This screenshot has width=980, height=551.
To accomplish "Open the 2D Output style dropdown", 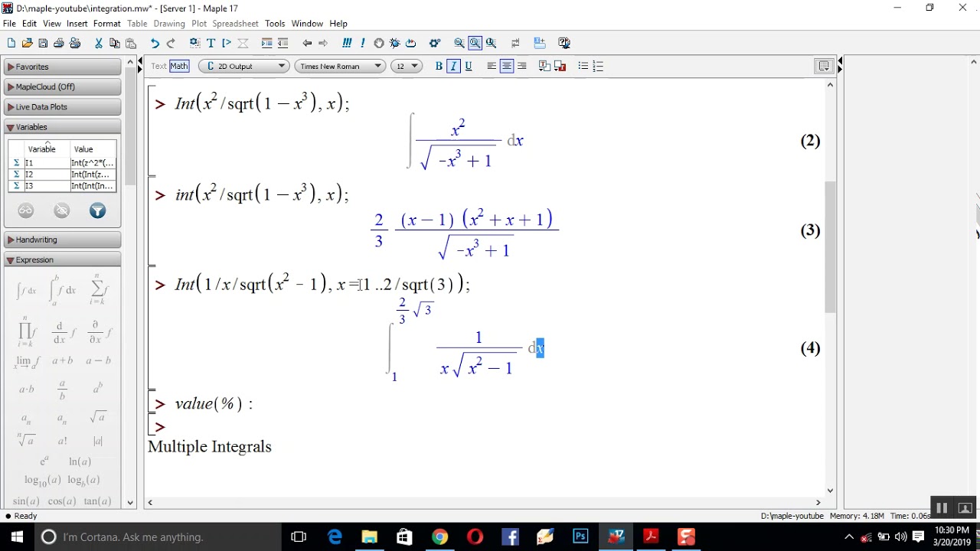I will coord(243,67).
